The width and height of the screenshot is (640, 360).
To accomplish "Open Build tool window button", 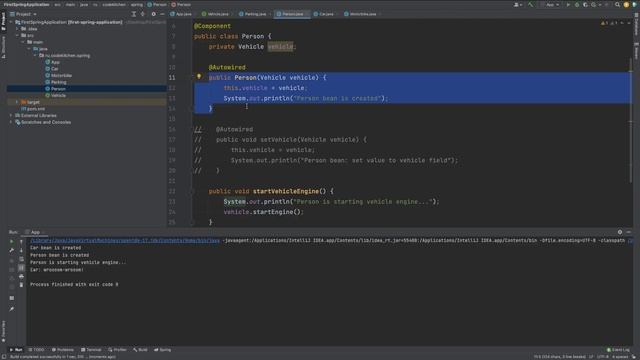I will pyautogui.click(x=140, y=350).
